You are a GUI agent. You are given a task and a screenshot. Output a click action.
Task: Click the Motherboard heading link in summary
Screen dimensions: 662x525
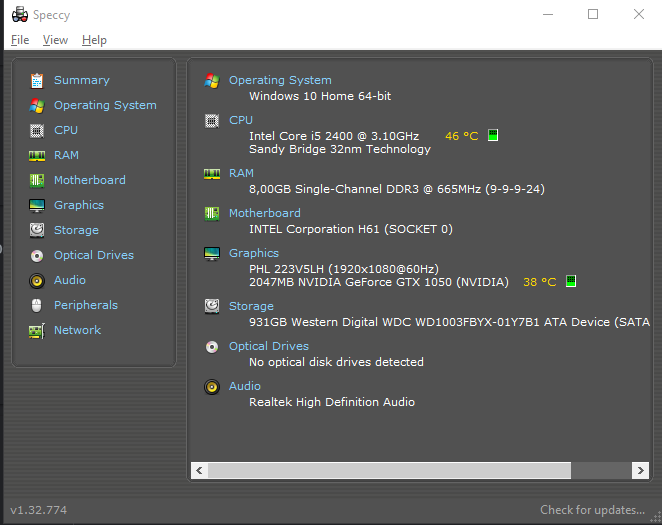click(x=265, y=213)
